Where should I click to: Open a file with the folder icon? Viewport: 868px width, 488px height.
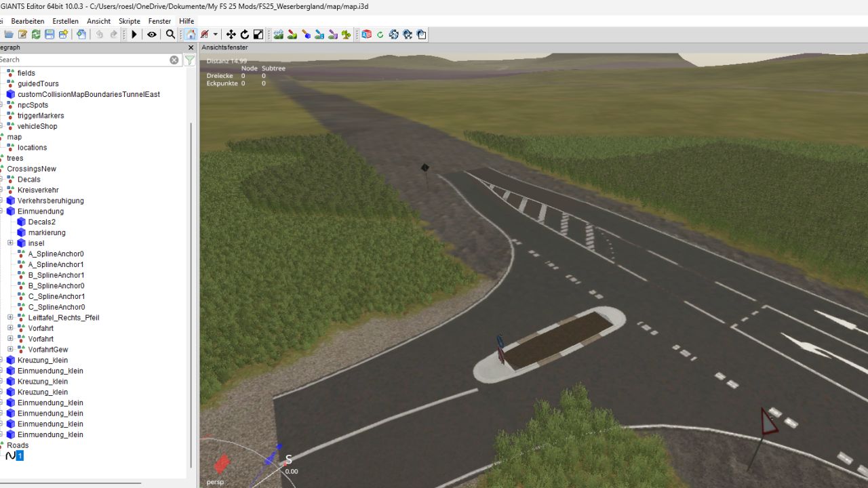[9, 35]
